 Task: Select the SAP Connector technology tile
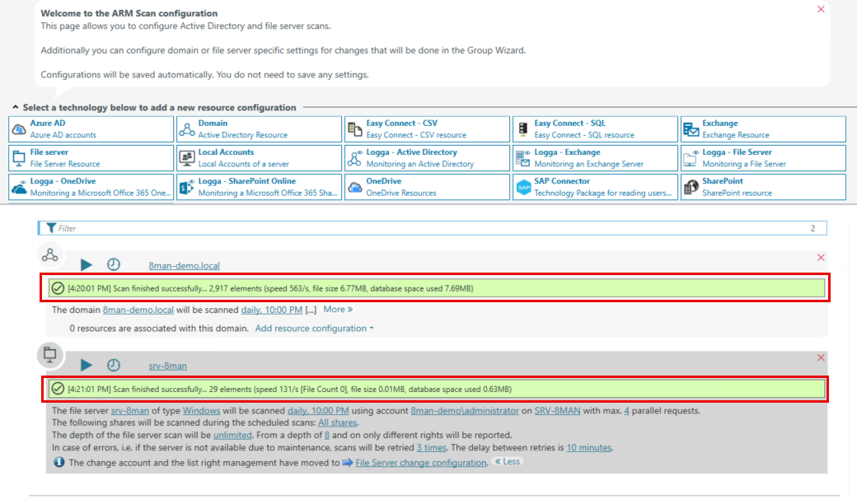[x=594, y=187]
